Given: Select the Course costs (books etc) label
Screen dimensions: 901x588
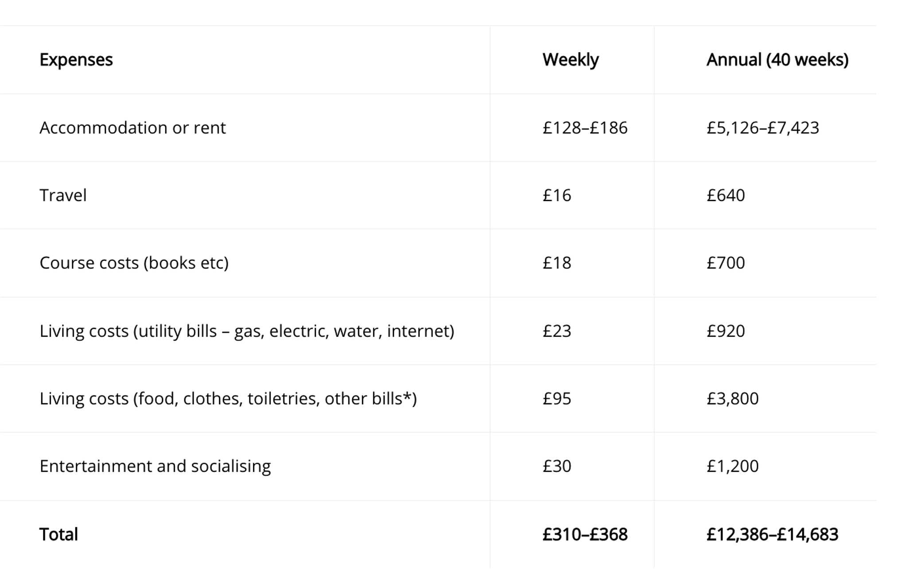Looking at the screenshot, I should point(134,263).
